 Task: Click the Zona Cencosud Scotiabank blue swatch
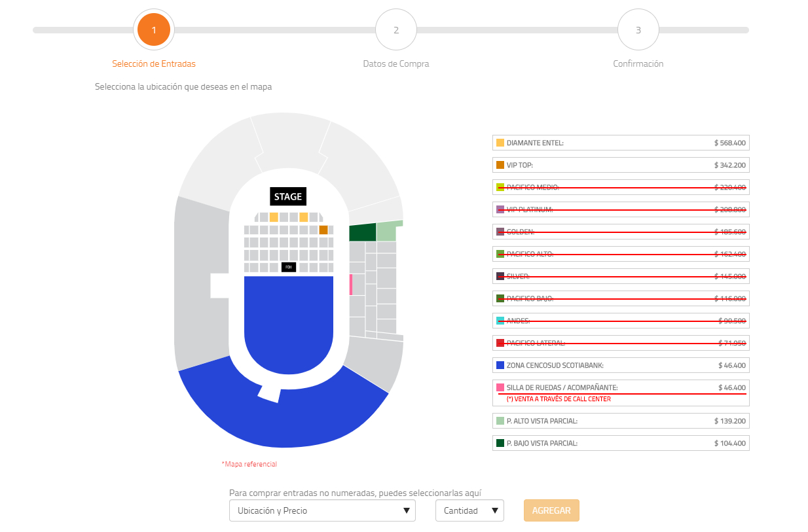(500, 365)
